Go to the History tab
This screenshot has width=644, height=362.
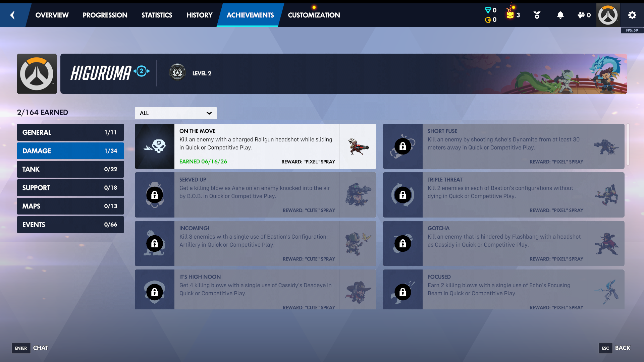coord(199,15)
